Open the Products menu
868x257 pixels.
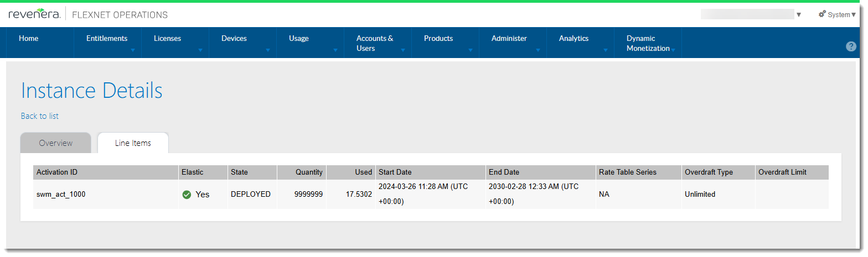coord(438,39)
